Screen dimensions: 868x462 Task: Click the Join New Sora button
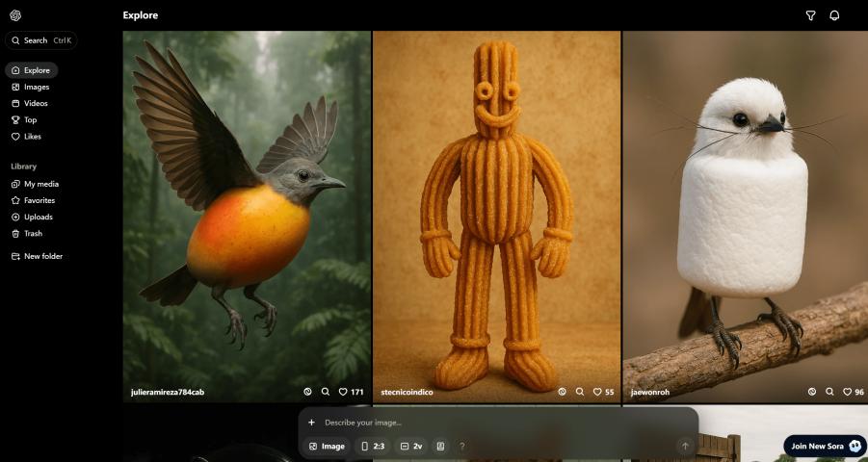click(825, 447)
